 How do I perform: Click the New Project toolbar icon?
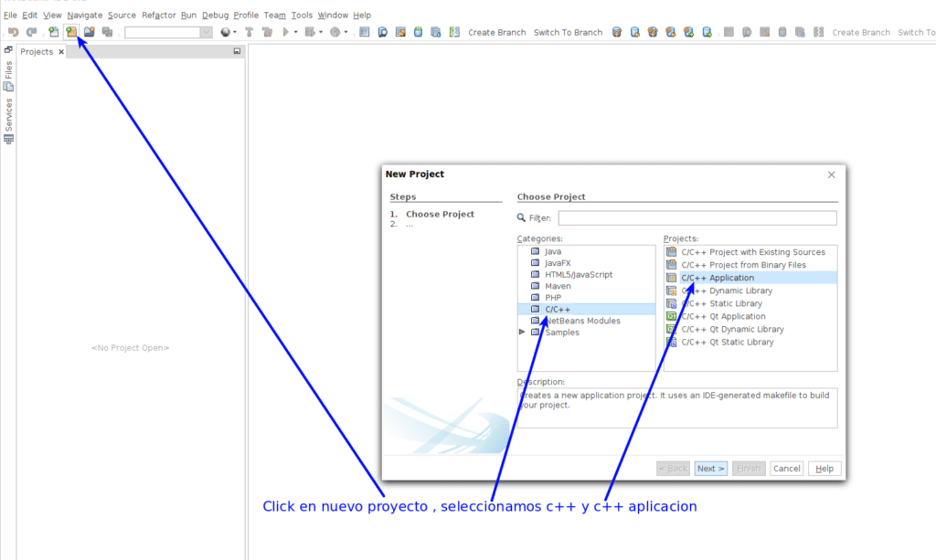click(71, 32)
